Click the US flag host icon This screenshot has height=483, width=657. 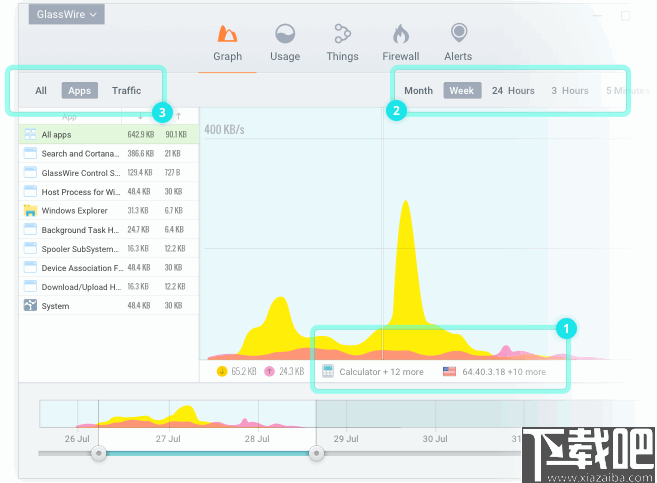[x=449, y=371]
